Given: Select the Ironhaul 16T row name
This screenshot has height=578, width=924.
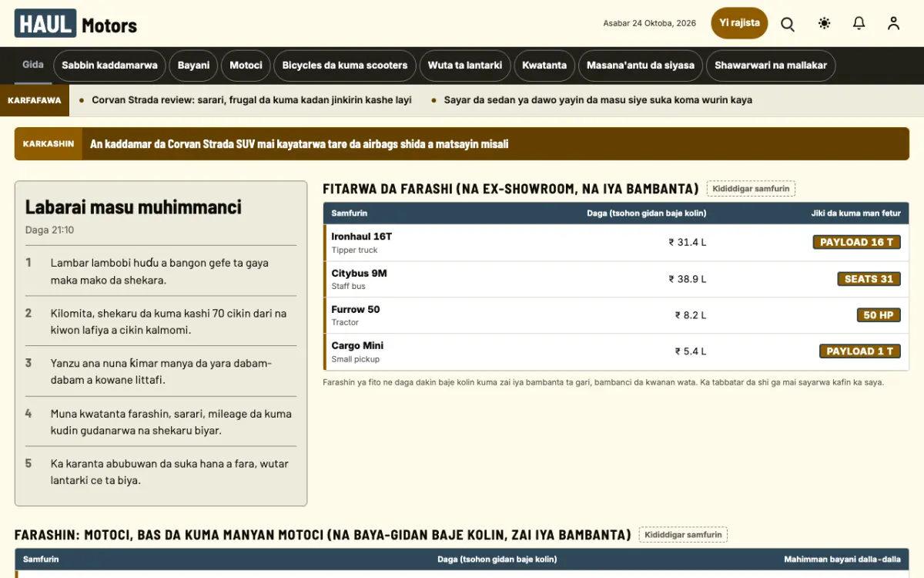Looking at the screenshot, I should [x=361, y=237].
